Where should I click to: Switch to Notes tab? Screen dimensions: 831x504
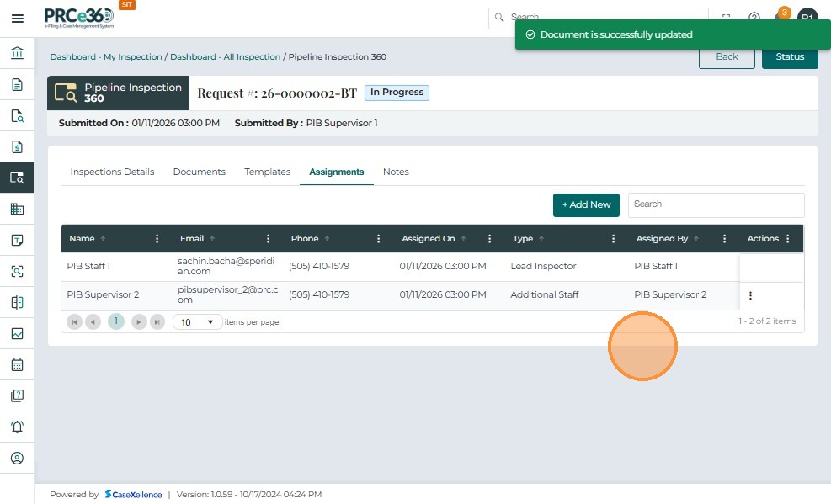coord(396,172)
